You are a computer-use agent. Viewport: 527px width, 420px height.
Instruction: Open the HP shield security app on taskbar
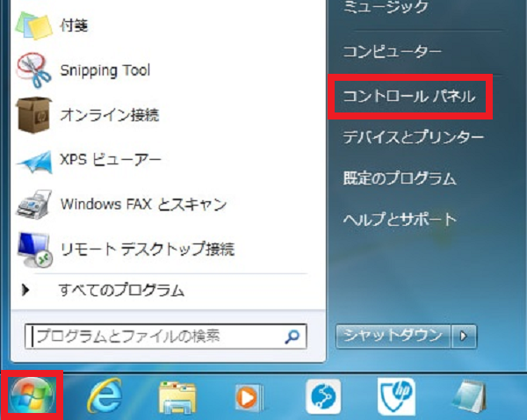[396, 396]
